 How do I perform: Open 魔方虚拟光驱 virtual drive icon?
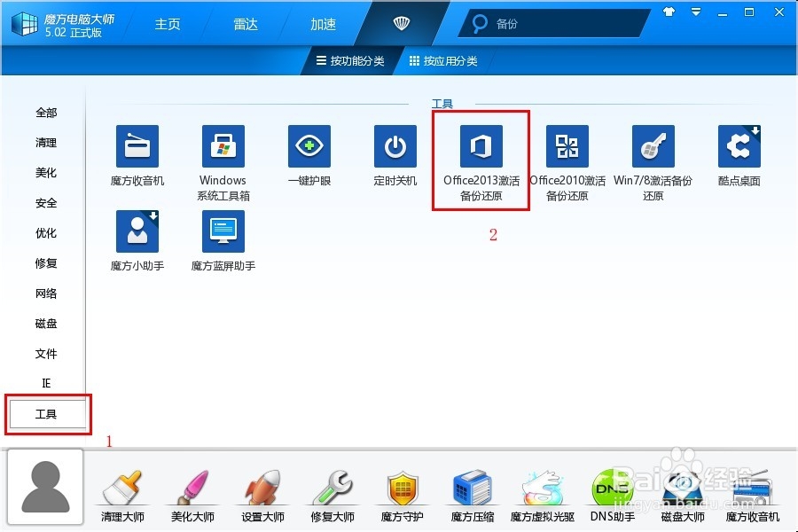543,497
